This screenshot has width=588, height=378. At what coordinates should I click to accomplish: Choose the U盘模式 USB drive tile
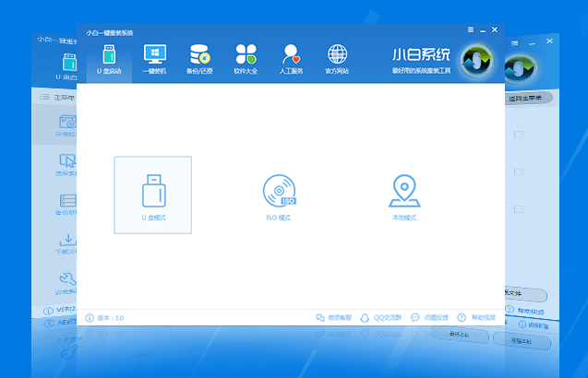(153, 195)
